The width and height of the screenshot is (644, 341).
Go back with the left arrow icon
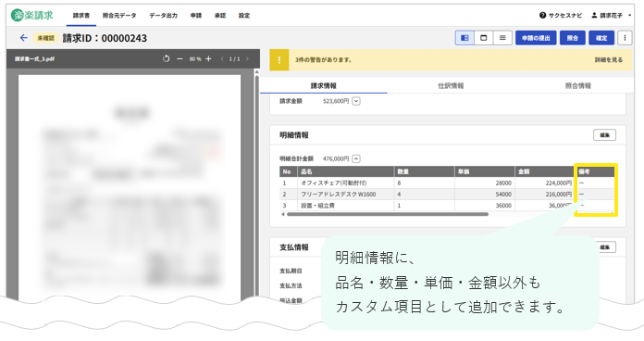pos(24,38)
